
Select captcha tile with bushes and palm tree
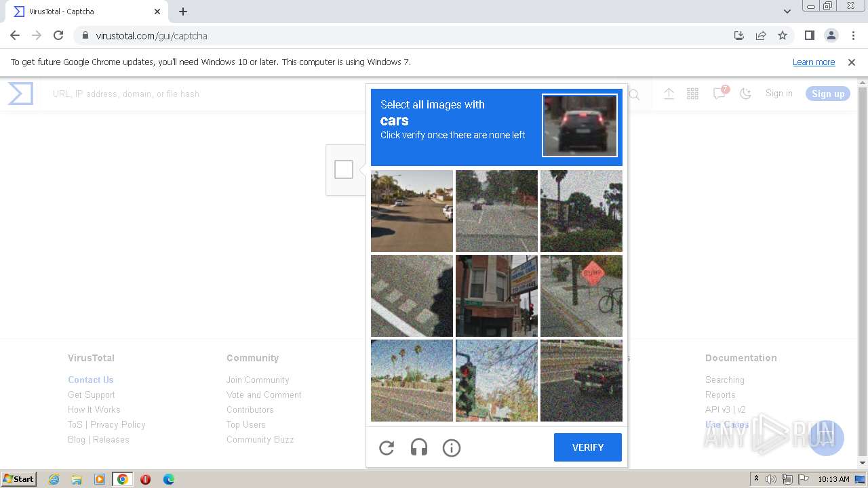(x=581, y=211)
